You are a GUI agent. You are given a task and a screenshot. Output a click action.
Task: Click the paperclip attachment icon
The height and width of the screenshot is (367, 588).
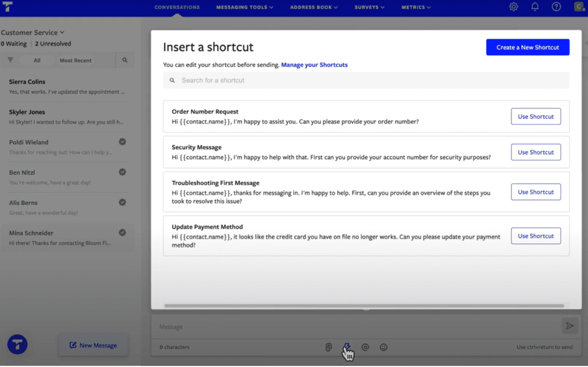[x=328, y=347]
